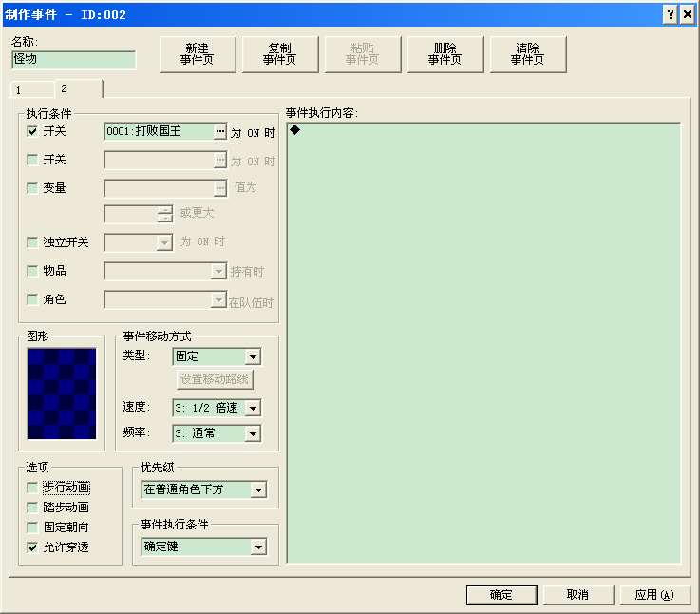Close the 制作事件 dialog window
The image size is (700, 614).
pyautogui.click(x=688, y=15)
